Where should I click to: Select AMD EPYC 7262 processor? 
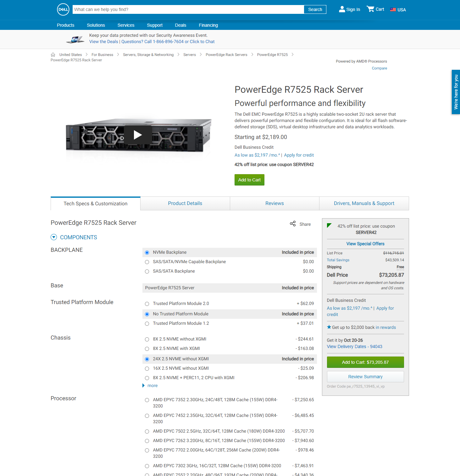[147, 441]
